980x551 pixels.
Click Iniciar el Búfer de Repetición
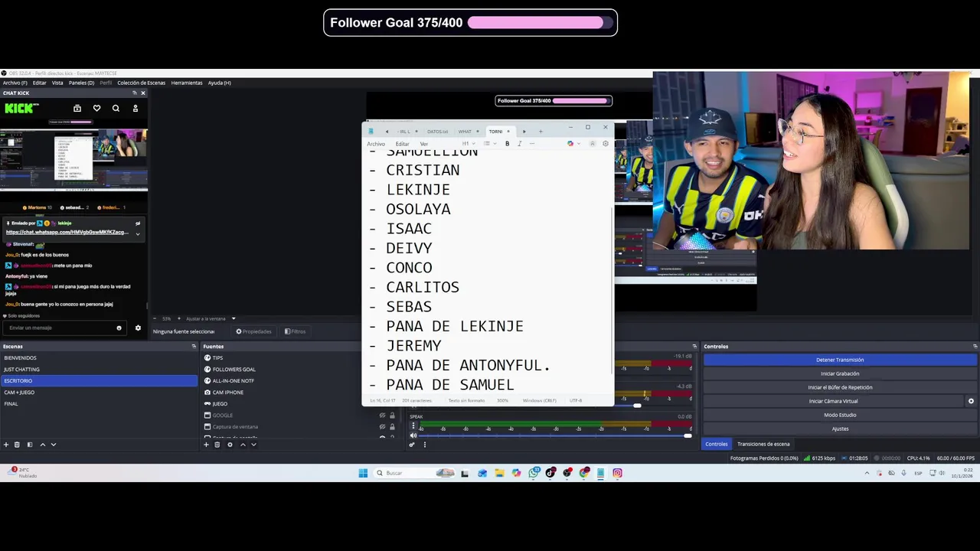coord(840,387)
